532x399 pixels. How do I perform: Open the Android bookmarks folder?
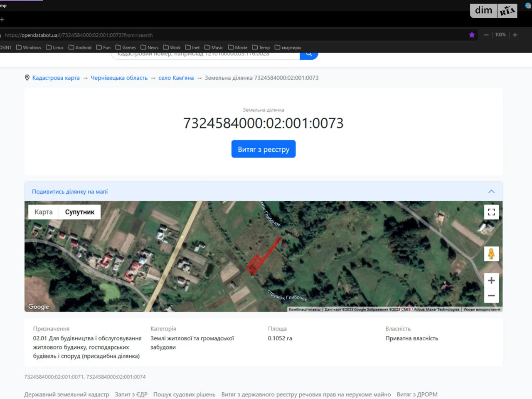pyautogui.click(x=80, y=47)
